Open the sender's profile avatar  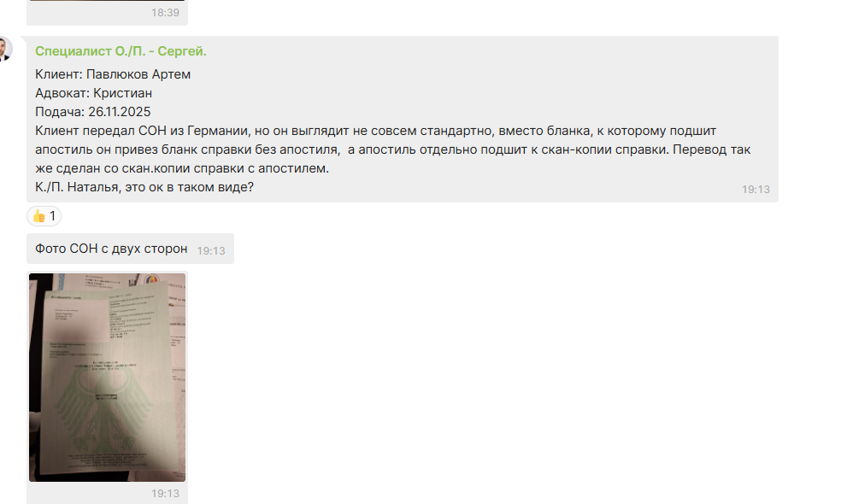[5, 49]
